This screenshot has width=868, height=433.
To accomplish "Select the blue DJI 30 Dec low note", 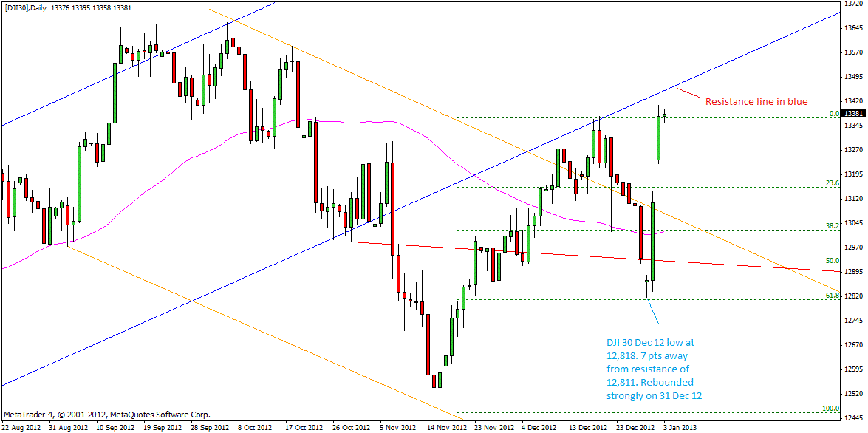I will pos(654,369).
